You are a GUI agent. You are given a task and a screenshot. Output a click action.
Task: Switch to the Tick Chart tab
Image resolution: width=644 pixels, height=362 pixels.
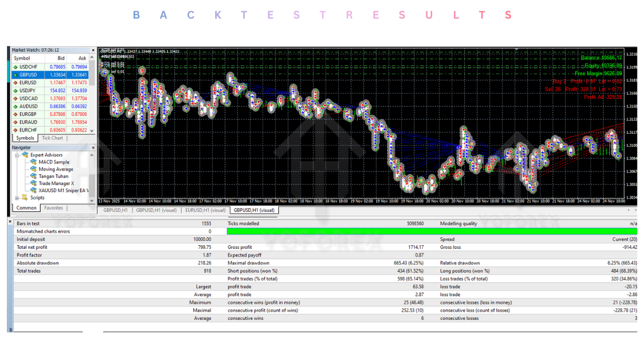click(x=52, y=138)
